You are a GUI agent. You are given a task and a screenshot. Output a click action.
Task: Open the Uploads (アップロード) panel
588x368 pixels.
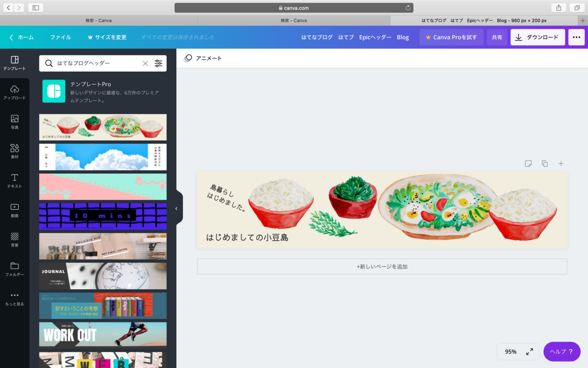pyautogui.click(x=15, y=92)
